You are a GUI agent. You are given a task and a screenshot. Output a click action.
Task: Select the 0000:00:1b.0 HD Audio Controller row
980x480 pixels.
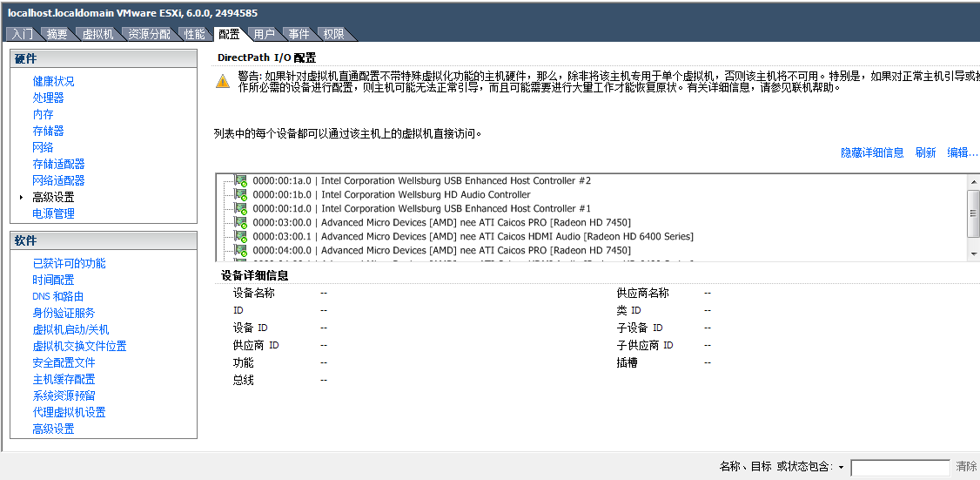(x=392, y=194)
